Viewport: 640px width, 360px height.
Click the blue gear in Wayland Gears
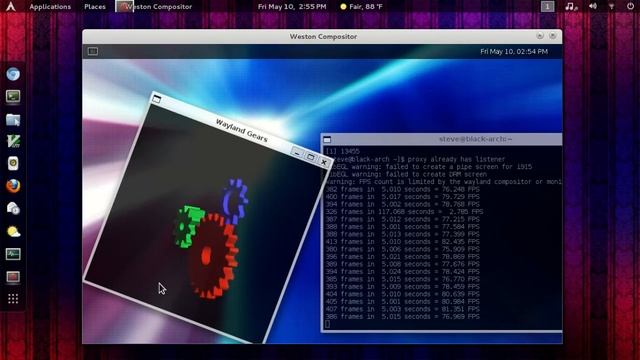tap(236, 201)
